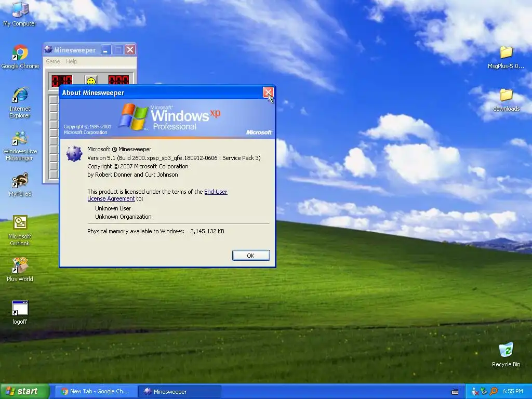Click OK in About Minesweeper dialog

pyautogui.click(x=251, y=256)
